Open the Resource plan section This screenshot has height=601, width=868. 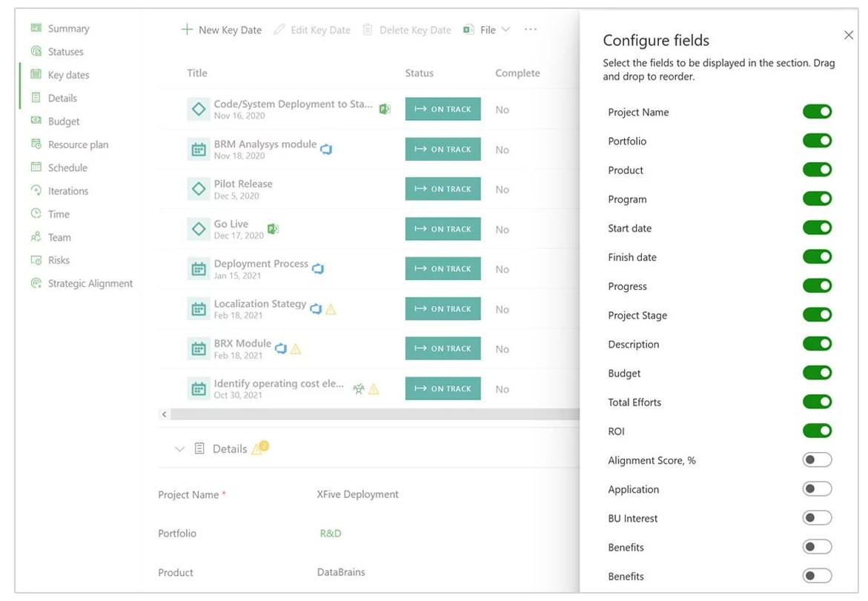[78, 145]
